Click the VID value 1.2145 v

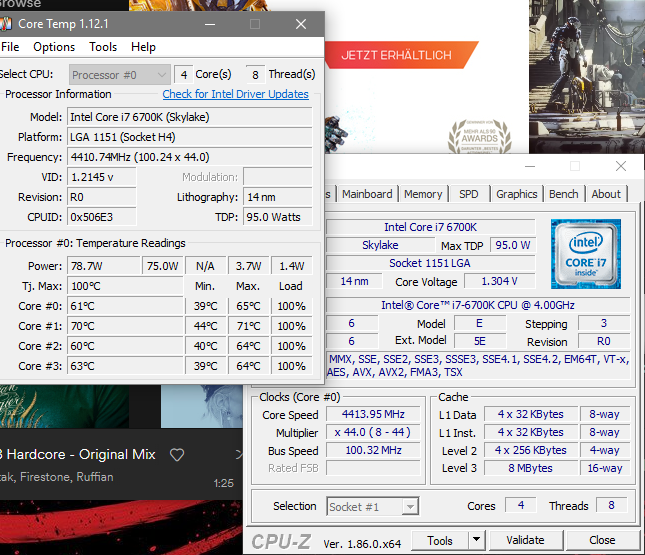tap(102, 177)
